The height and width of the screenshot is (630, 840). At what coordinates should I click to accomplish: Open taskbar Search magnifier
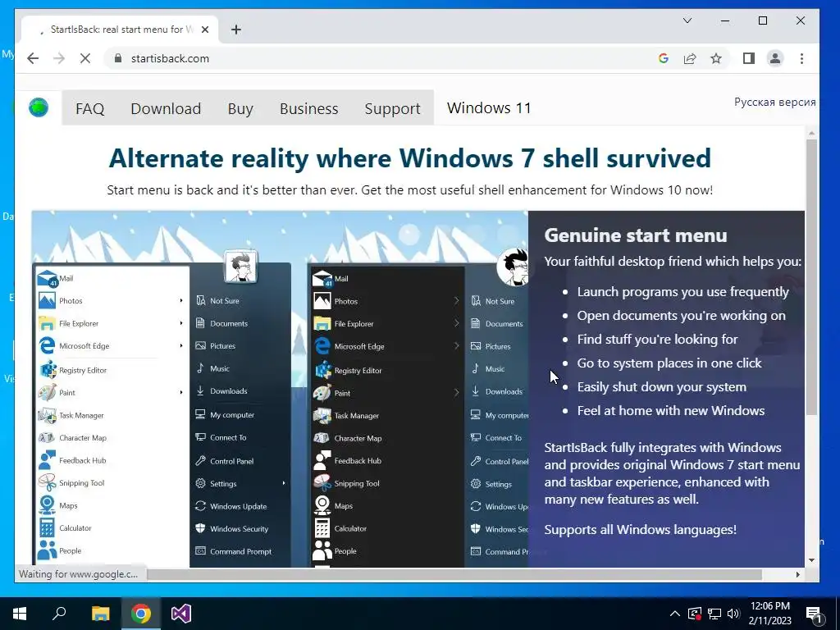59,614
